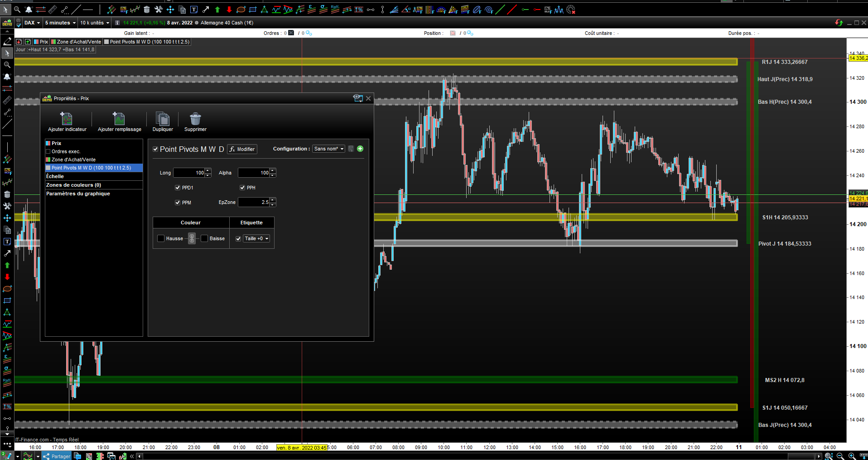Click the Modifier button
Image resolution: width=868 pixels, height=460 pixels.
242,149
